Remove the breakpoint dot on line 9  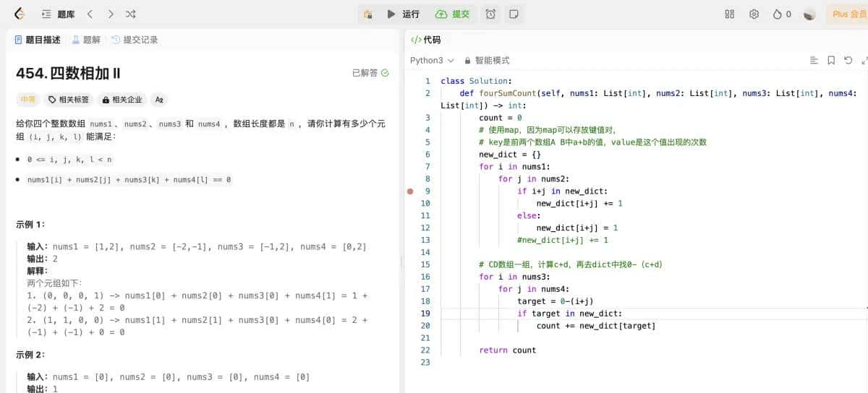[x=410, y=191]
